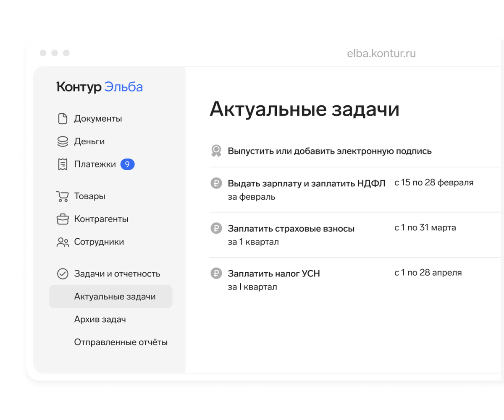The image size is (504, 420).
Task: Click the subtitle за февраль
Action: click(252, 197)
